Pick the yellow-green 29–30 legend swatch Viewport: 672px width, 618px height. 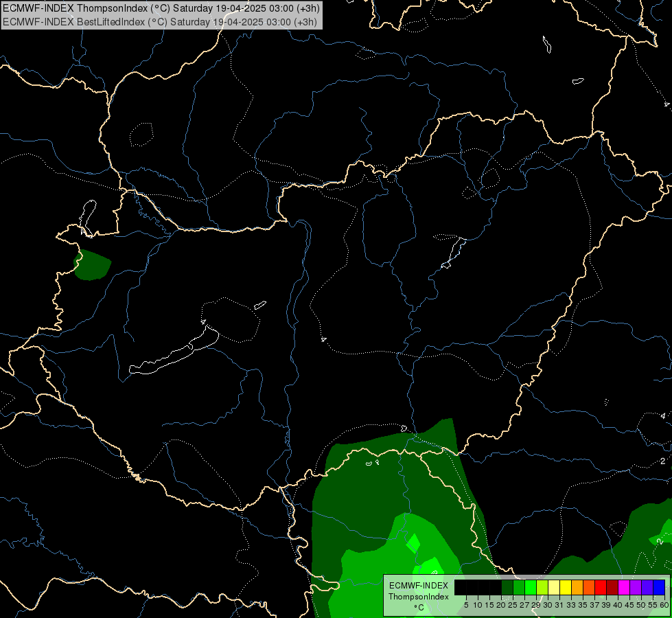542,588
